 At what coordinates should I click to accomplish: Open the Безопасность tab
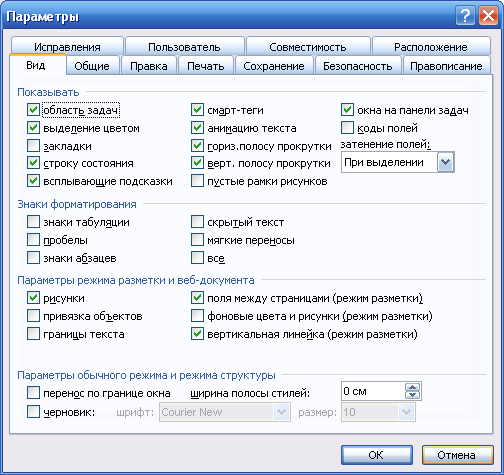pos(358,66)
